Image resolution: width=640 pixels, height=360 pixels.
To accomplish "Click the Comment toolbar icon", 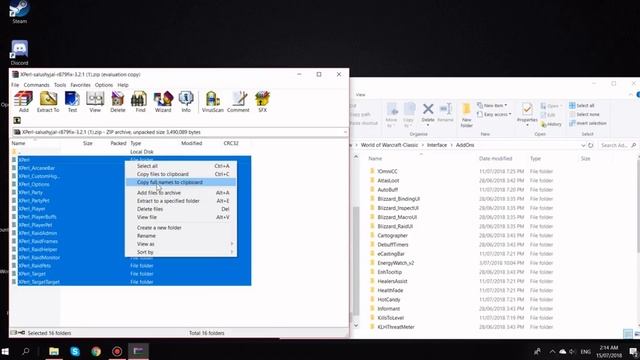I will [x=238, y=102].
